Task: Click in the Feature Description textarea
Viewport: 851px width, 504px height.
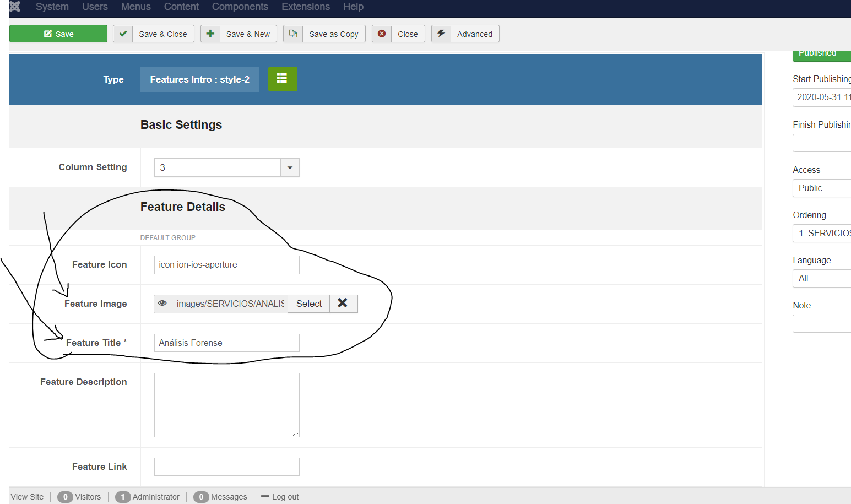Action: pos(227,405)
